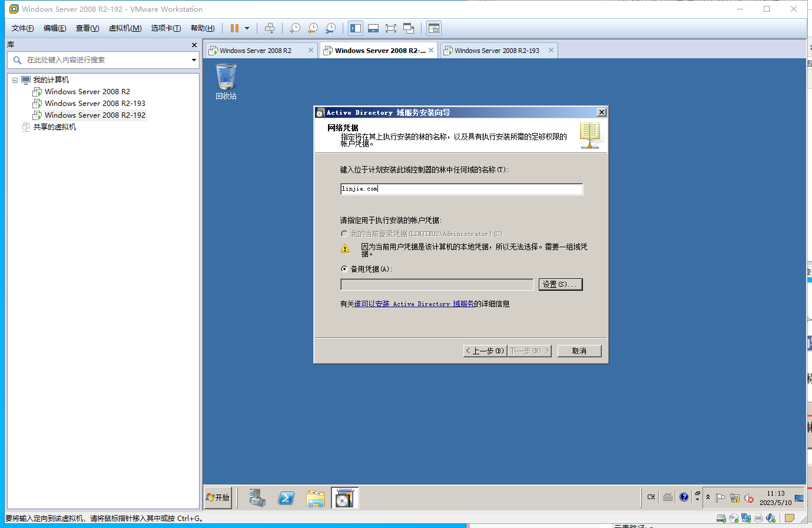
Task: Click the Action Center flag tray icon
Action: (720, 498)
